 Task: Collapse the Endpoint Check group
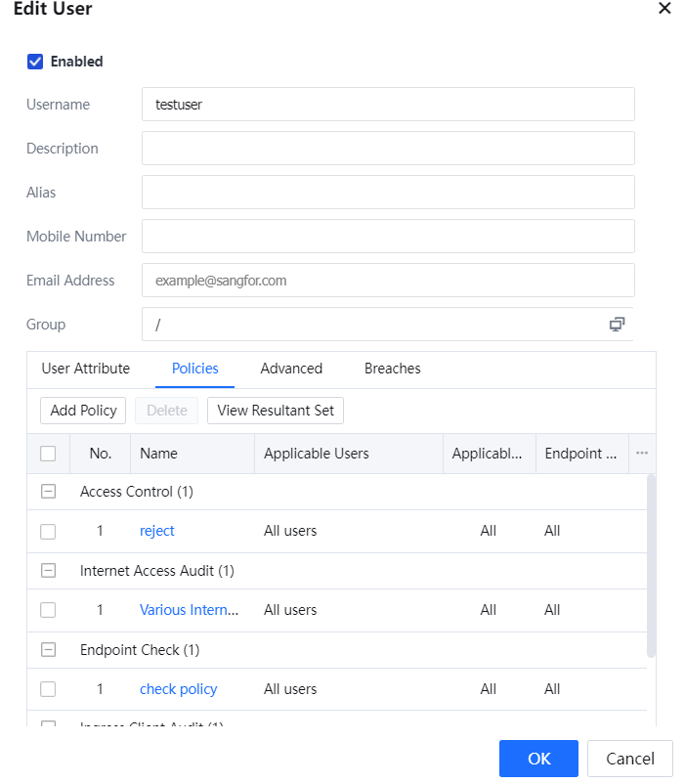click(x=48, y=650)
